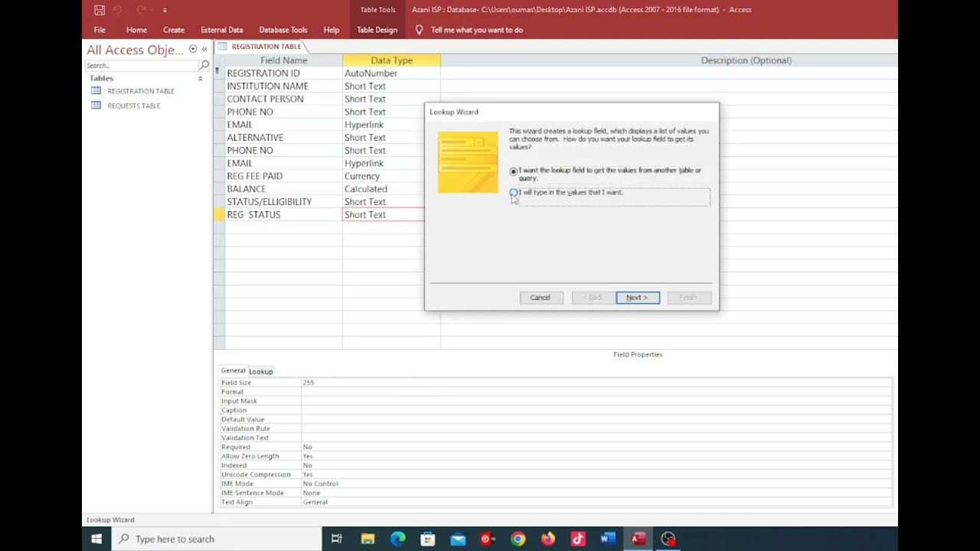
Task: Select REQUESTS TABLE name in navigation pane
Action: click(134, 106)
